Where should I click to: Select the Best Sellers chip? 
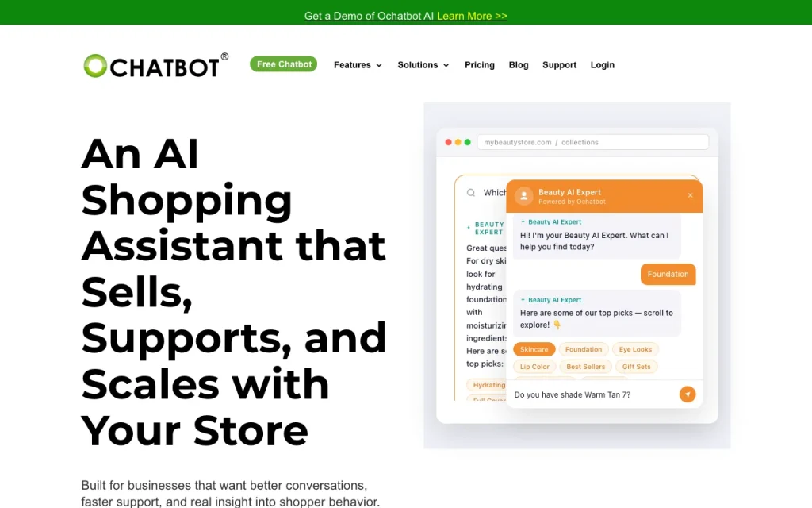[586, 367]
